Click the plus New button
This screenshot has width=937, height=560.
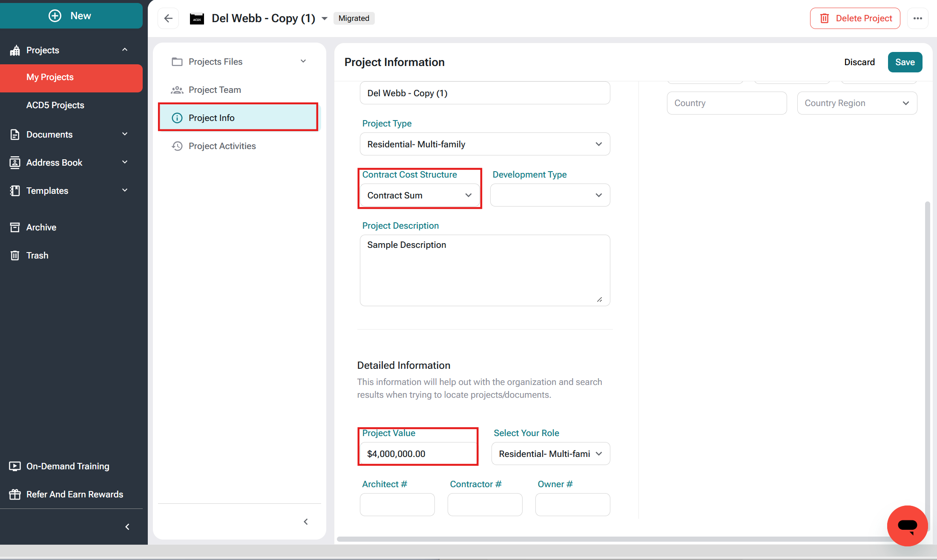(71, 16)
